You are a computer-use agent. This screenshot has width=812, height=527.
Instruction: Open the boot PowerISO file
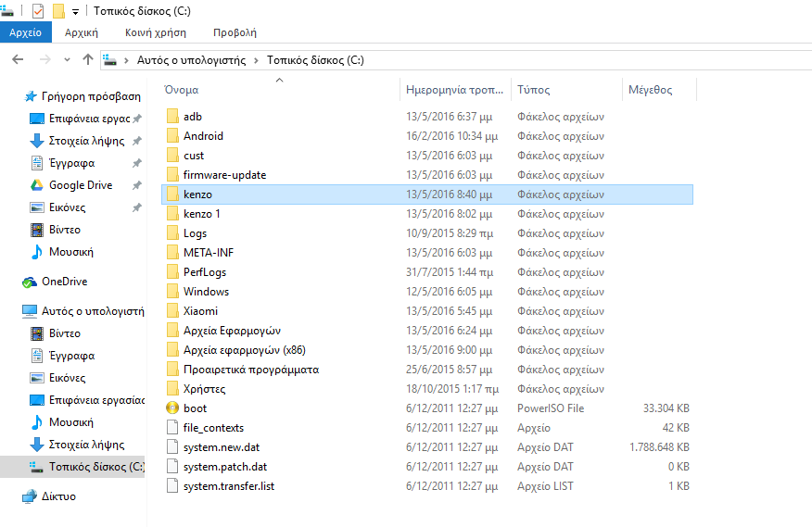tap(195, 408)
